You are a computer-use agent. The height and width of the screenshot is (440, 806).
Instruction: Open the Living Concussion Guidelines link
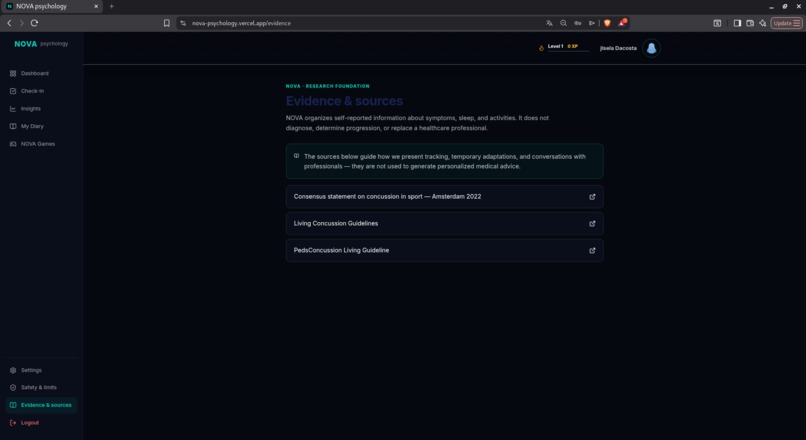pos(445,224)
